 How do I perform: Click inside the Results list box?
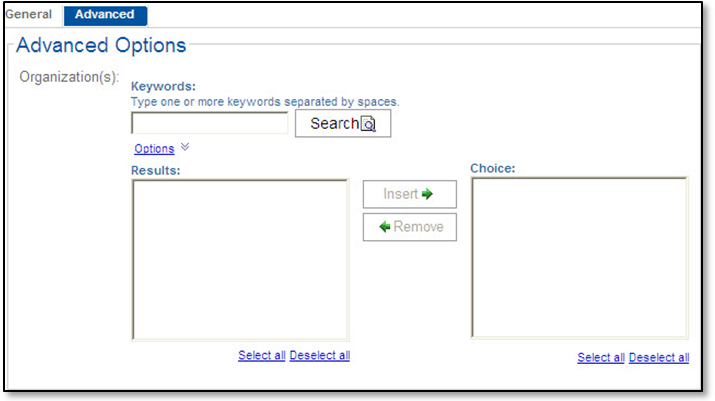pos(239,259)
